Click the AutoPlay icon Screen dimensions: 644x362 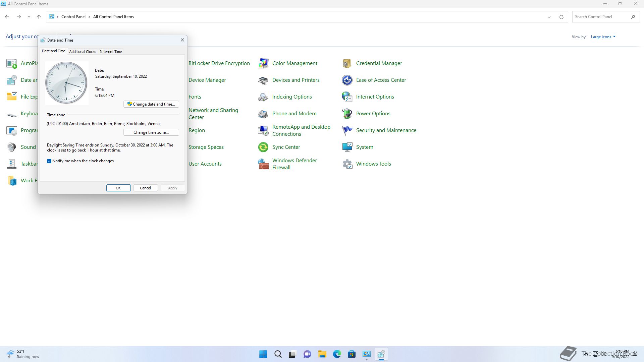pyautogui.click(x=12, y=63)
